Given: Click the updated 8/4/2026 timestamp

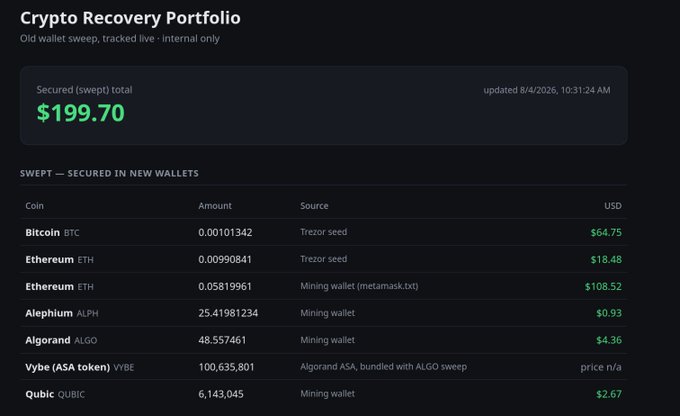Looking at the screenshot, I should tap(547, 90).
